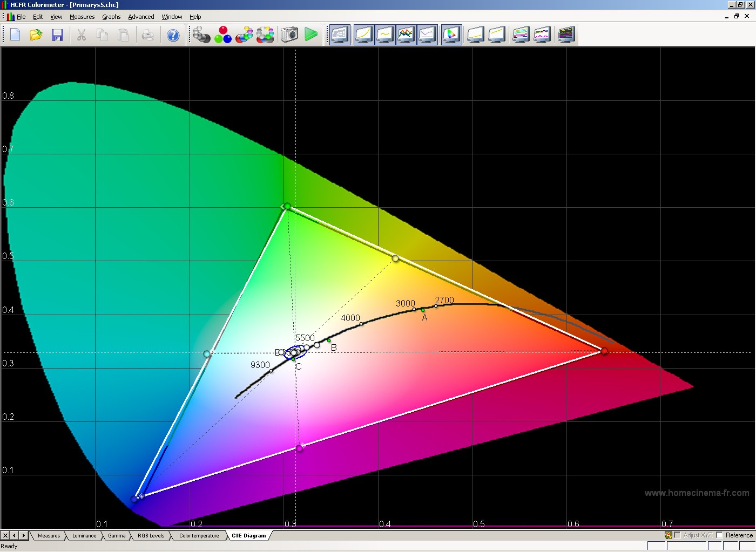
Task: Click the rightmost monitor graph icon
Action: (x=566, y=35)
